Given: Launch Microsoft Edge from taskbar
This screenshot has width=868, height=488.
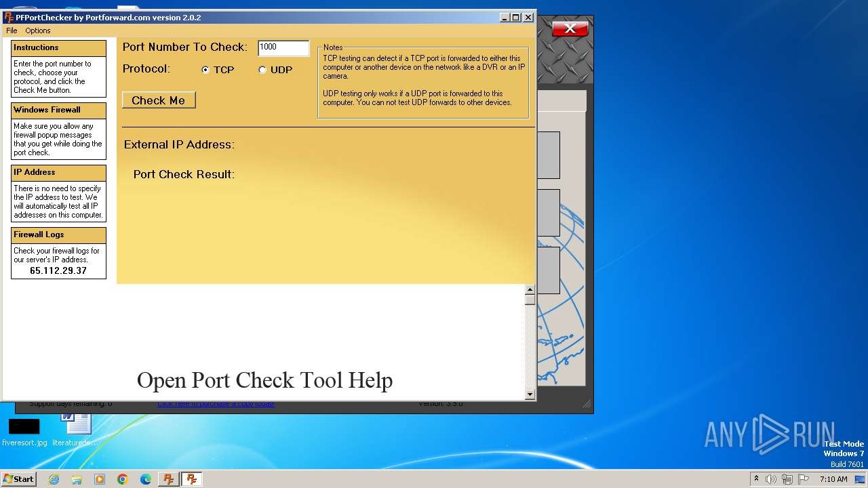Looking at the screenshot, I should [146, 479].
